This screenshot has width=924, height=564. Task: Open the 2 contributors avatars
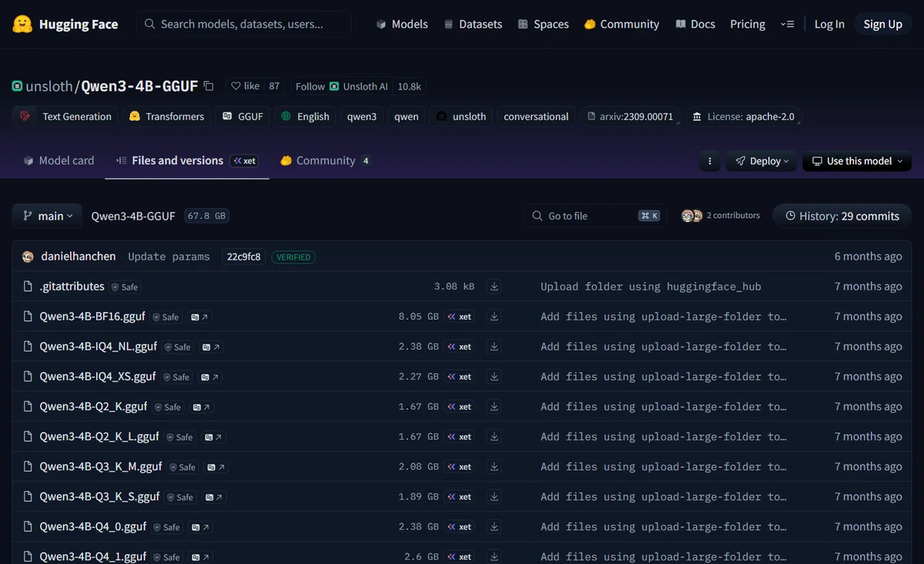pyautogui.click(x=692, y=216)
